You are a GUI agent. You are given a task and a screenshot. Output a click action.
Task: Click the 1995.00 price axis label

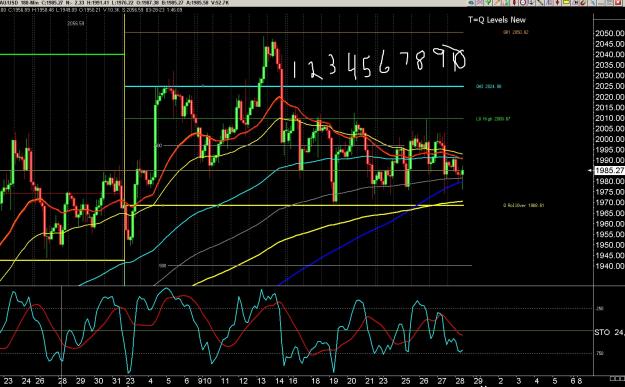(x=609, y=150)
